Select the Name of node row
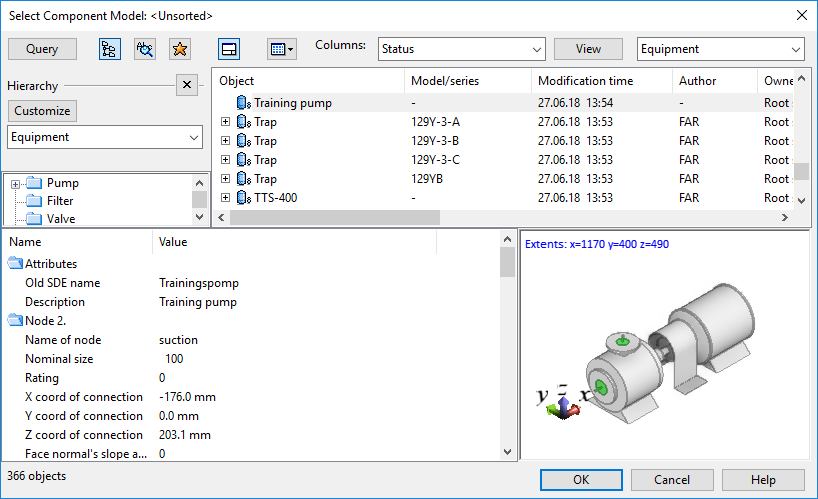Image resolution: width=818 pixels, height=499 pixels. (250, 340)
